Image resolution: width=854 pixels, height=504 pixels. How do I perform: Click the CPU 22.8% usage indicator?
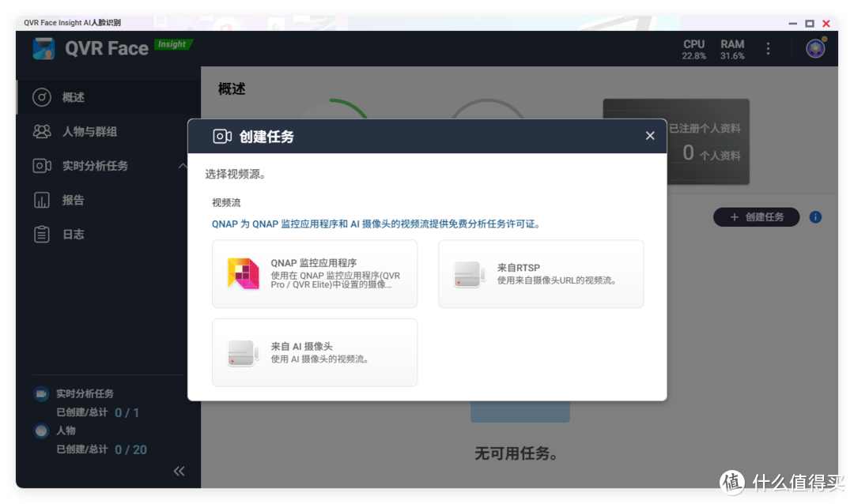pos(694,49)
